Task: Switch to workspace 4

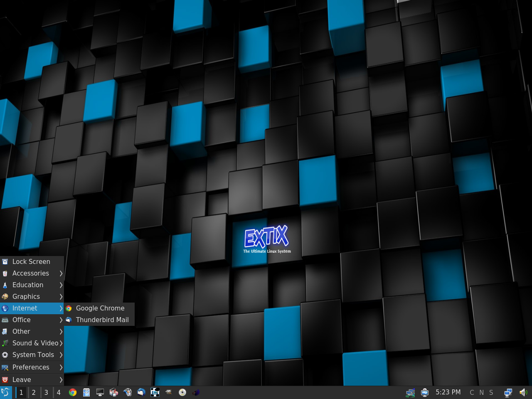Action: (59, 392)
